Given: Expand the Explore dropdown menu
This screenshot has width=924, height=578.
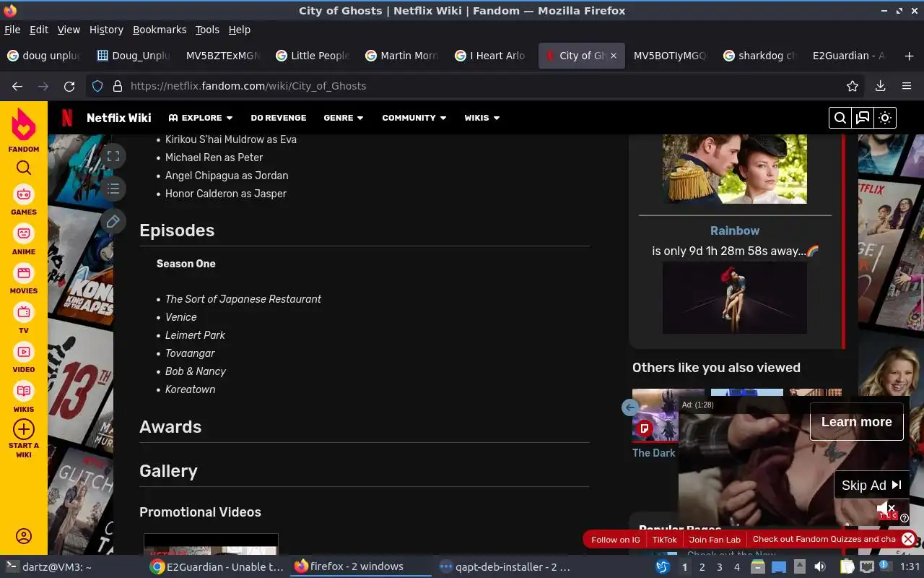Looking at the screenshot, I should click(x=201, y=118).
